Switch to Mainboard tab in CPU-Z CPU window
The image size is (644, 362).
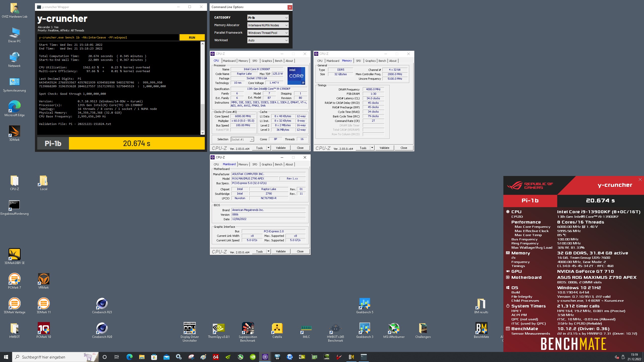(x=229, y=61)
